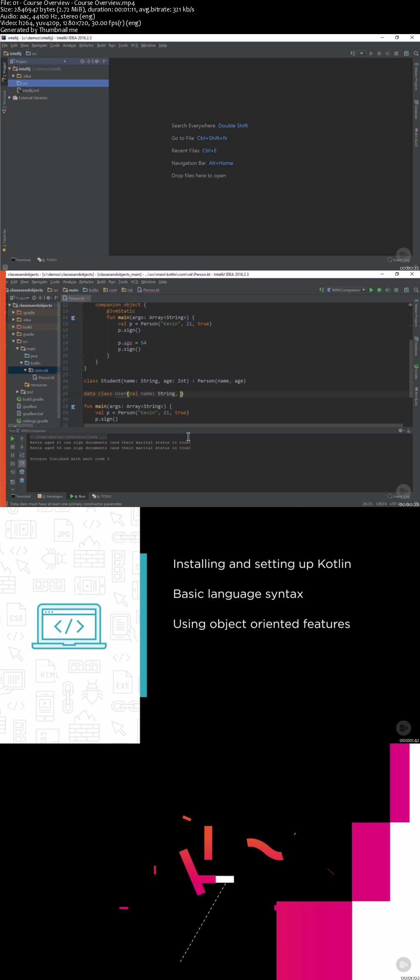Open File menu in intellij window
Image resolution: width=420 pixels, height=980 pixels.
[5, 46]
